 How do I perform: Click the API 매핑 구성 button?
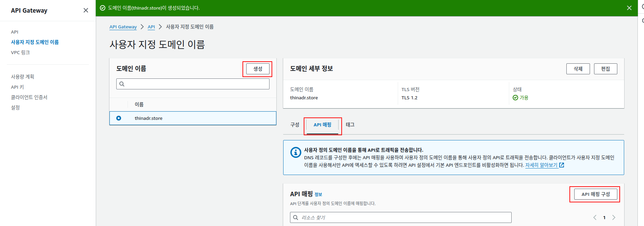click(596, 194)
